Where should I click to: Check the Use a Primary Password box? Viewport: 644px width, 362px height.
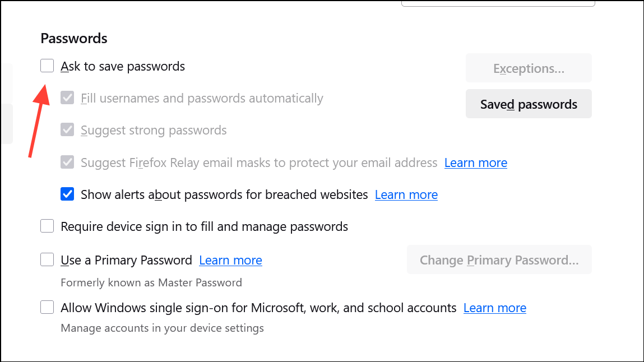pyautogui.click(x=47, y=260)
